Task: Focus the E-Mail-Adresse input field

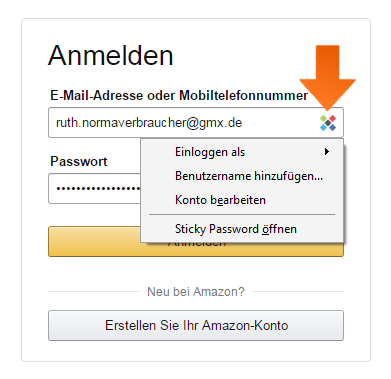Action: [196, 123]
